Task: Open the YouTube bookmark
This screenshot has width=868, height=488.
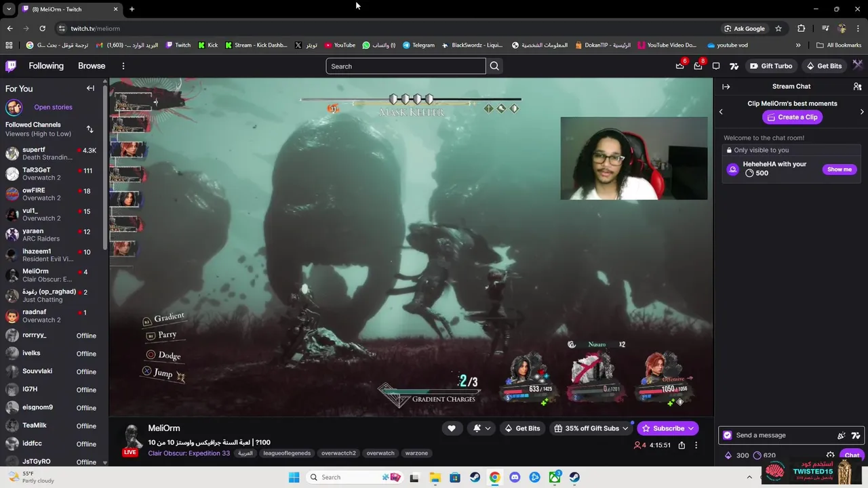Action: pyautogui.click(x=340, y=45)
